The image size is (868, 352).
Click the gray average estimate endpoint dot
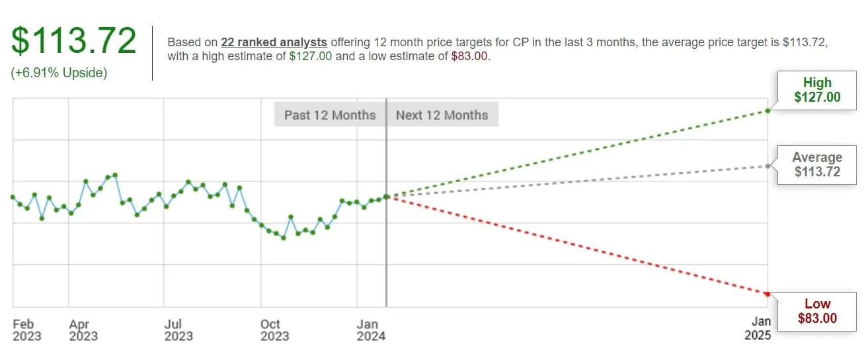pyautogui.click(x=767, y=166)
